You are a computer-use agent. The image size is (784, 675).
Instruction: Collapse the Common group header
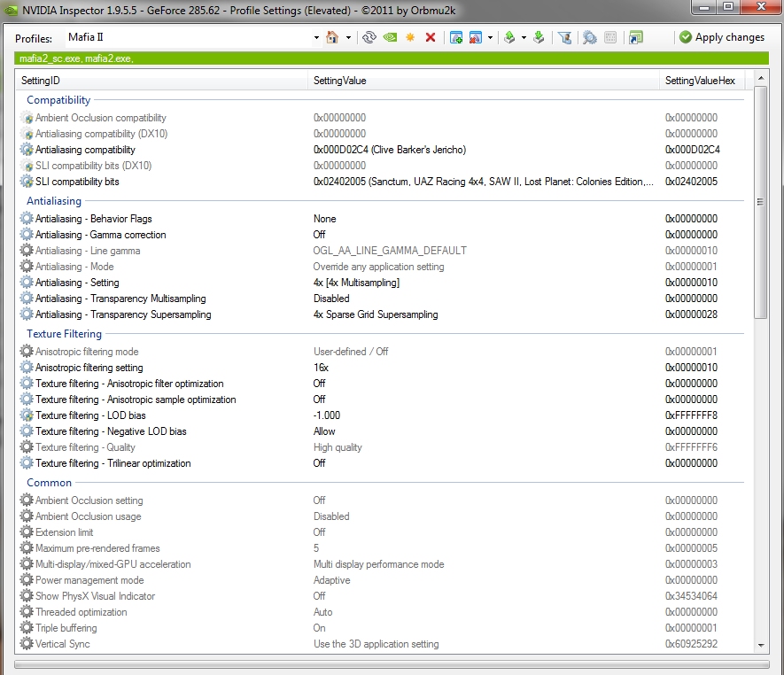point(49,483)
